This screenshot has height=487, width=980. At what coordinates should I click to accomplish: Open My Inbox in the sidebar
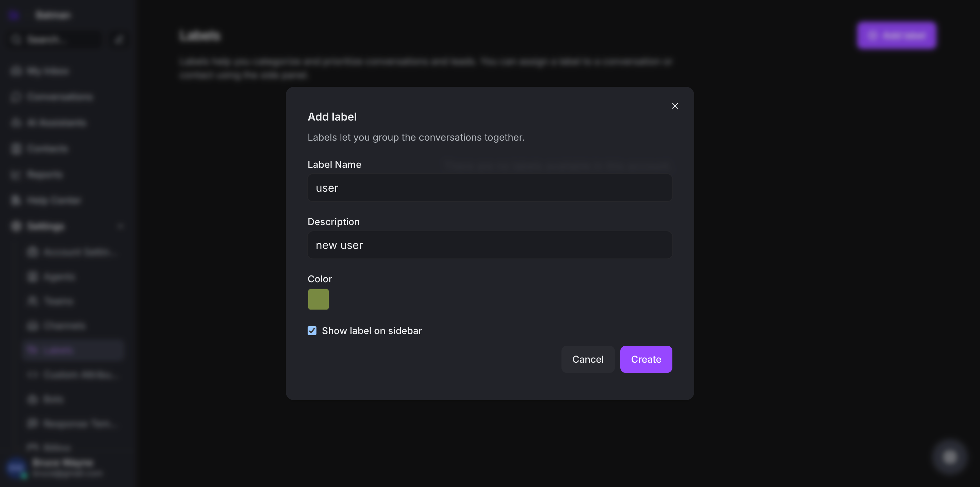(48, 71)
